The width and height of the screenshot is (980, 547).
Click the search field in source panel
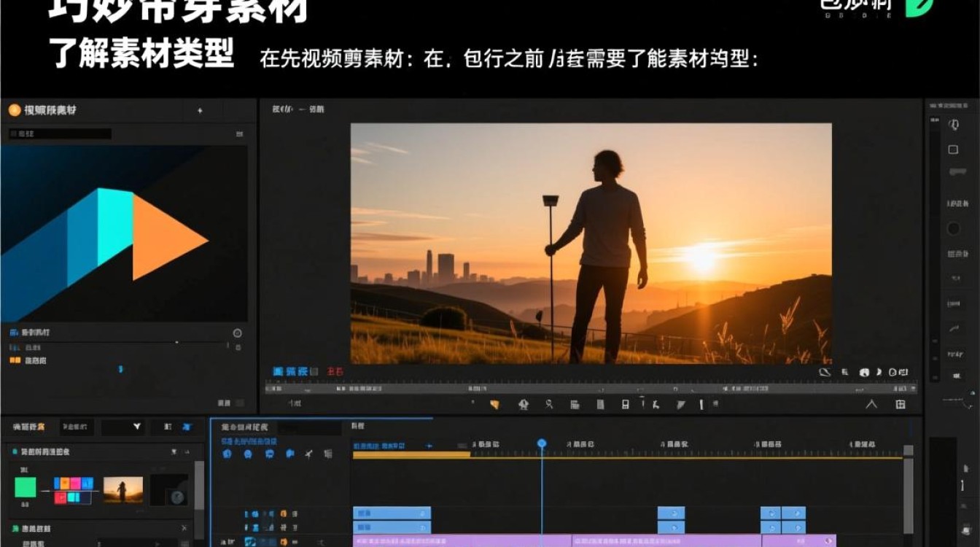pos(60,134)
